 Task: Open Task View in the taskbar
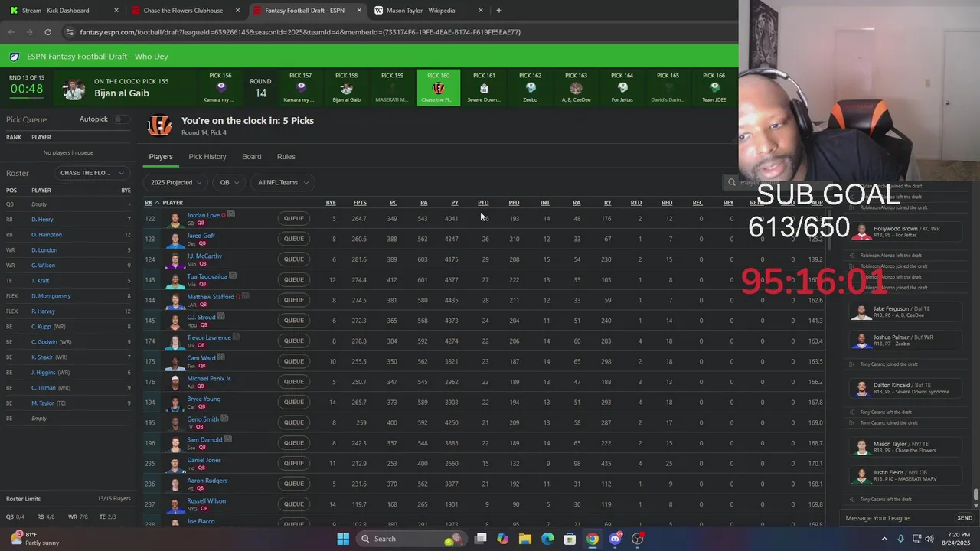(x=481, y=539)
